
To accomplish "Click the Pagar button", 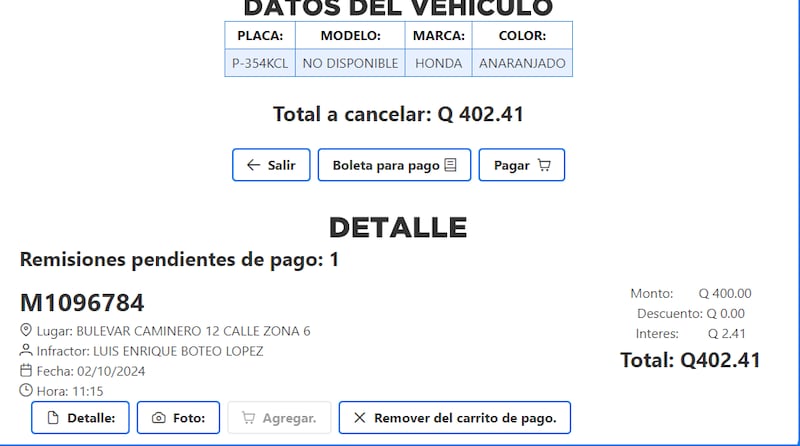I will tap(521, 165).
